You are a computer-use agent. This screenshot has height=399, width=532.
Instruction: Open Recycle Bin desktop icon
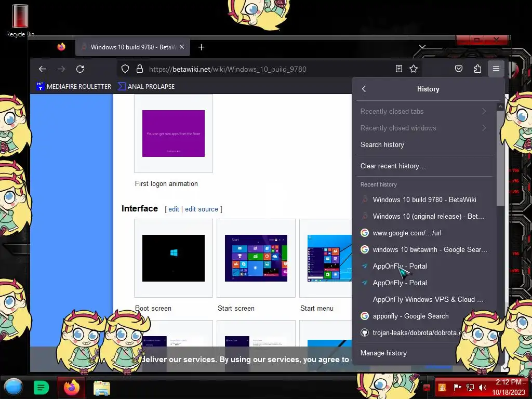pos(20,20)
